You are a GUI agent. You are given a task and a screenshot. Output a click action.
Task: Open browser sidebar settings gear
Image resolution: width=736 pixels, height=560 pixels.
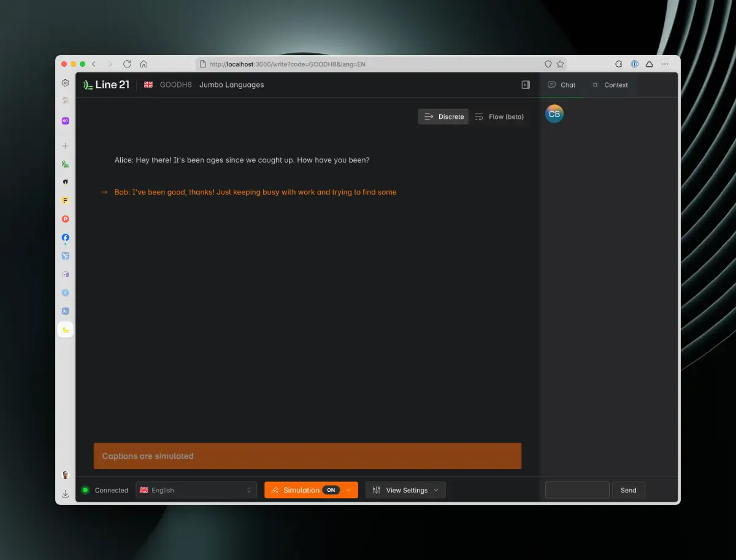66,83
